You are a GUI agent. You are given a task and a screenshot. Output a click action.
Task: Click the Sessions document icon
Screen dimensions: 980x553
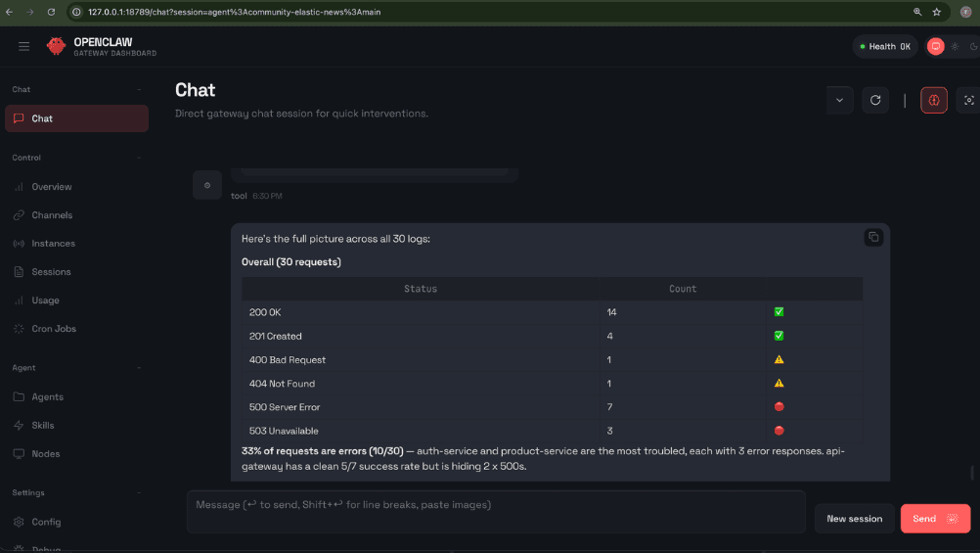pyautogui.click(x=19, y=271)
